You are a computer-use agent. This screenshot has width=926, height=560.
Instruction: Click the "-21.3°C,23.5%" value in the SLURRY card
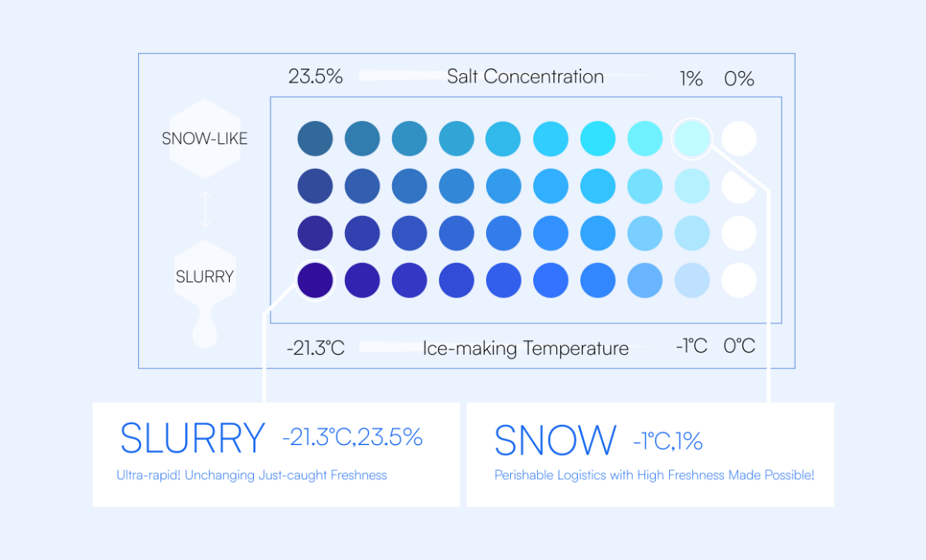coord(352,438)
